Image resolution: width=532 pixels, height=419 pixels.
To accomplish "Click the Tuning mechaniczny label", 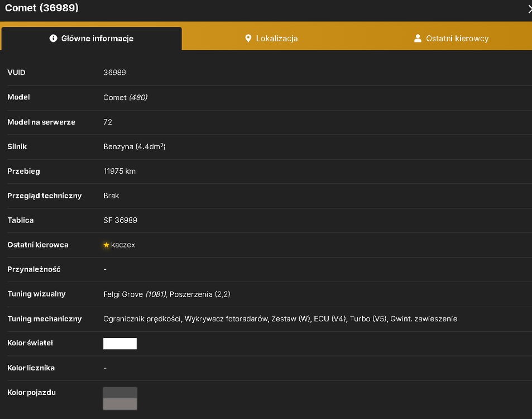I will [x=45, y=319].
